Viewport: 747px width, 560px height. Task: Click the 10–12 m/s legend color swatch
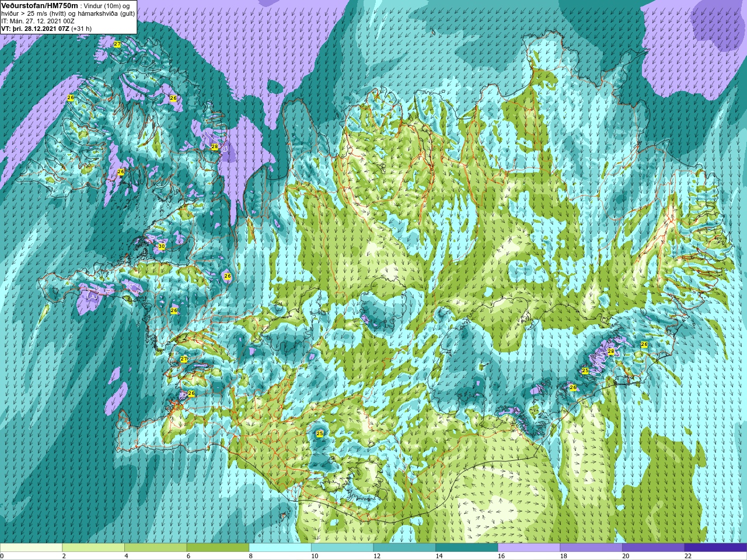[342, 547]
